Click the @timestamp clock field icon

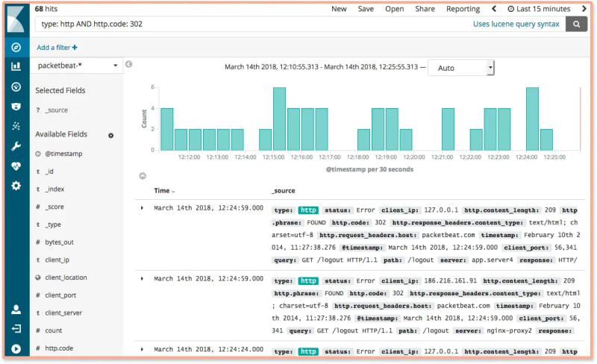(38, 154)
